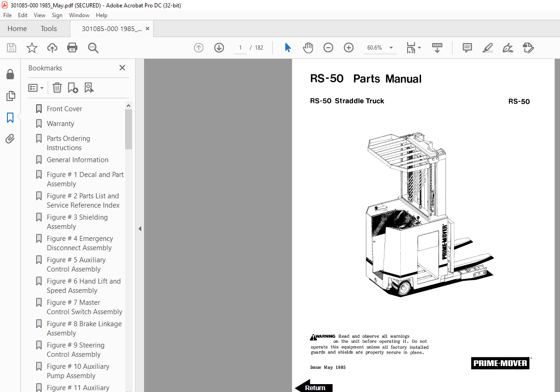The image size is (560, 392).
Task: Show the page thumbnails panel
Action: pos(10,96)
